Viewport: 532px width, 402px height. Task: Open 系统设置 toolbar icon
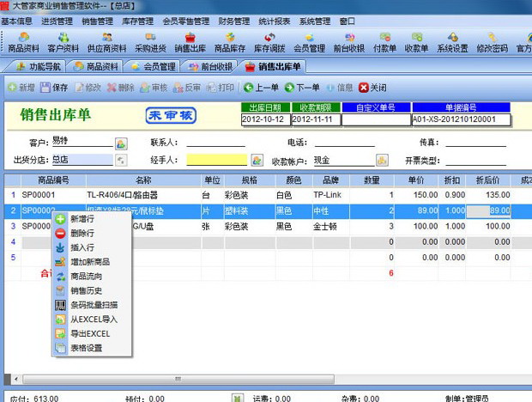(452, 42)
